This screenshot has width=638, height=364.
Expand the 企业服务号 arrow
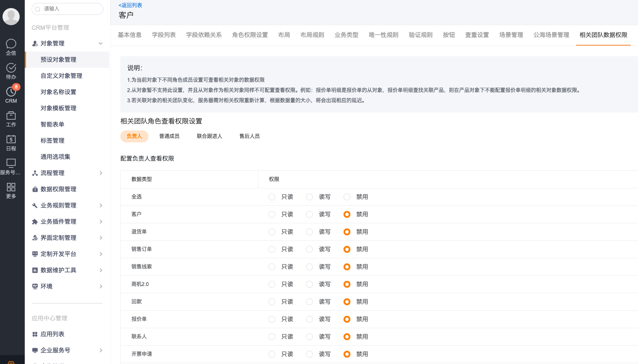101,350
